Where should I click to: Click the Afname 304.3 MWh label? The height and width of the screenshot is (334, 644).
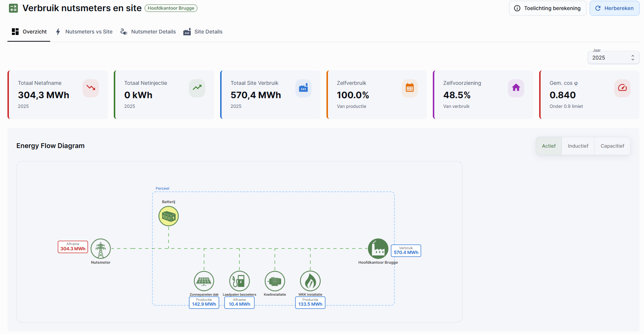(73, 247)
